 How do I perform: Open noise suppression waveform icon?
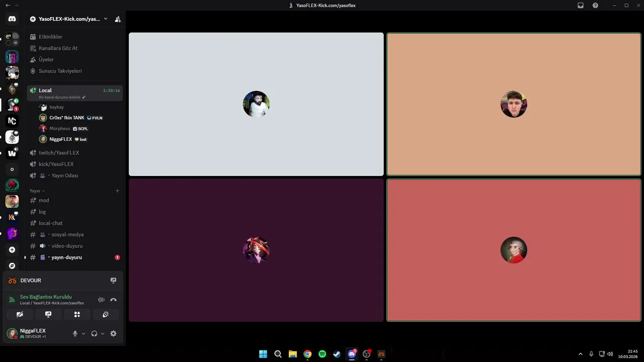[x=101, y=300]
